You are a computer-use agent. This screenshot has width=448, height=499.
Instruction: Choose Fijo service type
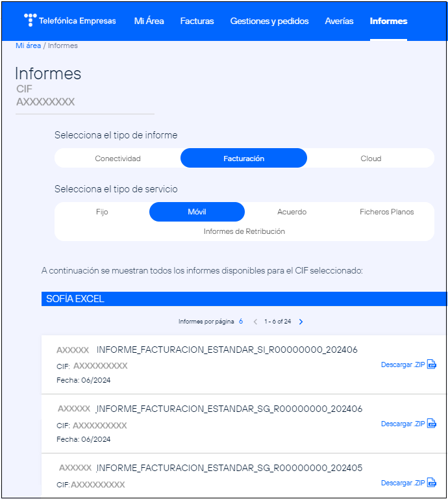(102, 212)
